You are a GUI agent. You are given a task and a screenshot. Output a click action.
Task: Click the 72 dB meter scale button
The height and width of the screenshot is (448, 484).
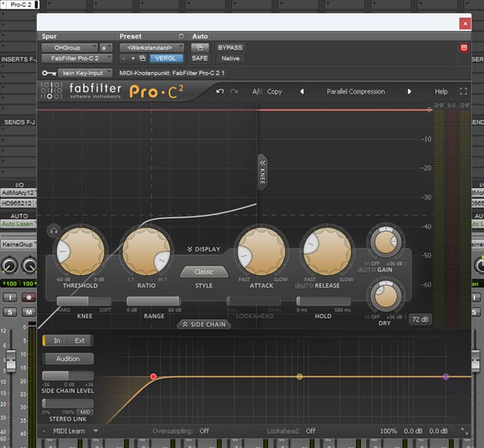(420, 320)
